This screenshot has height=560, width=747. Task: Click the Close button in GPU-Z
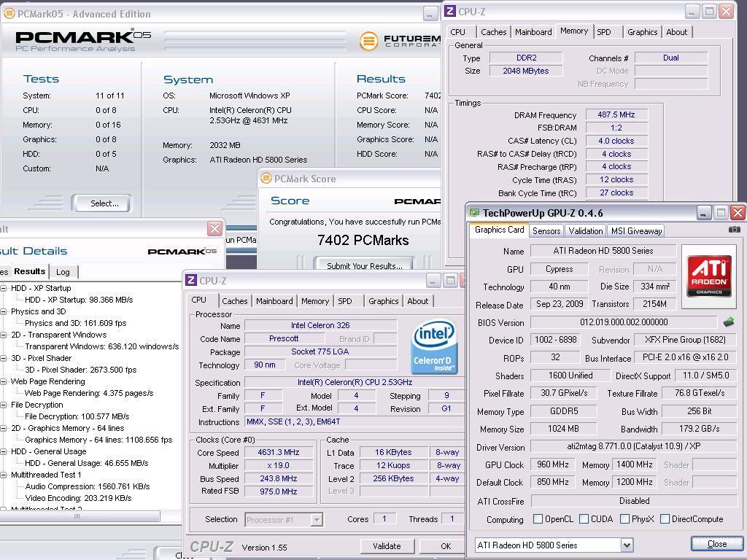coord(717,544)
